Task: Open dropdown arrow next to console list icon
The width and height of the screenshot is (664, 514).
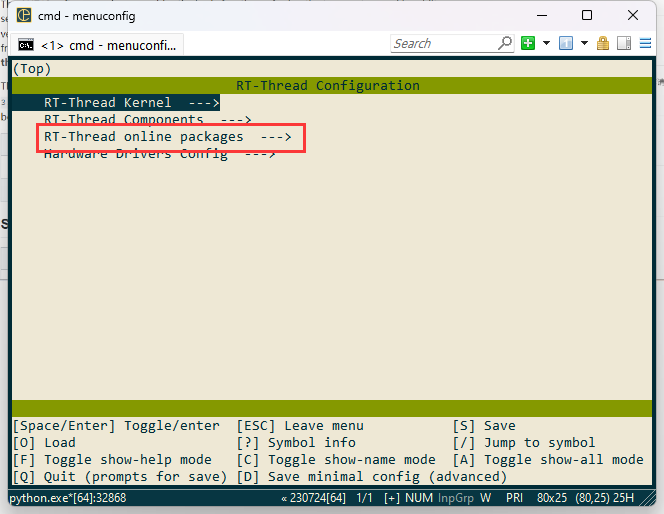Action: point(584,43)
